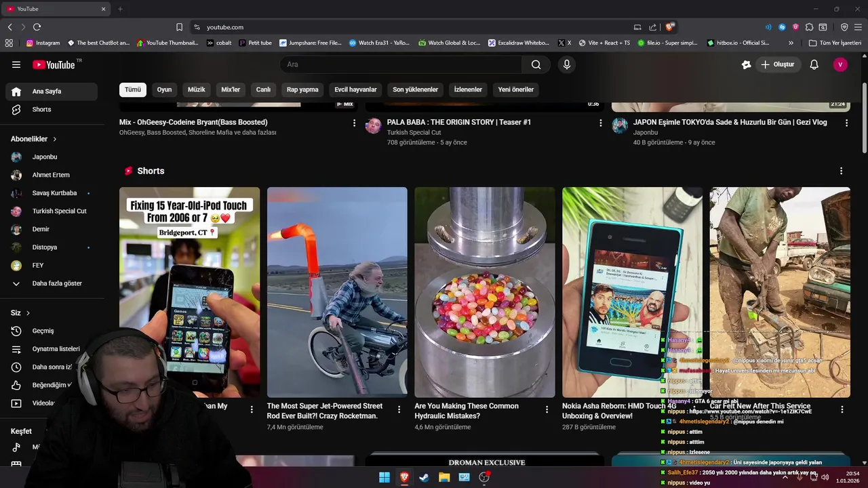Screen dimensions: 868x488
Task: Select the Canlı filter chip
Action: (x=263, y=89)
